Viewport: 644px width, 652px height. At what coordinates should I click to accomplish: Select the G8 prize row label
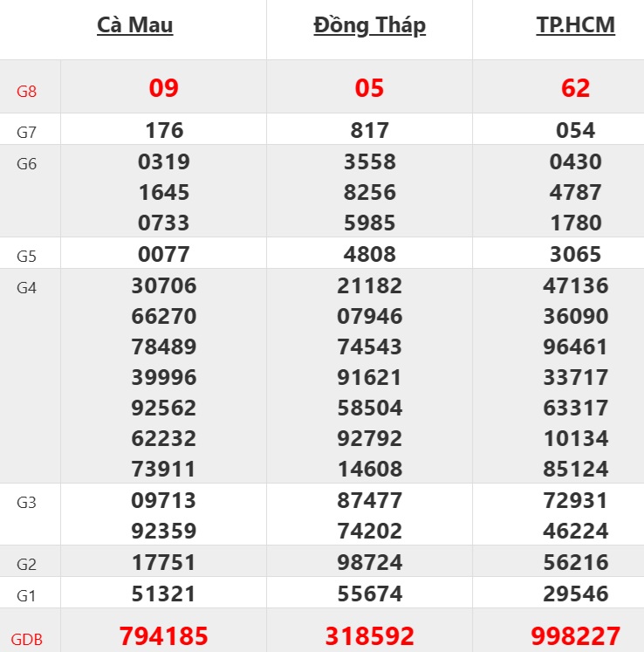point(27,90)
